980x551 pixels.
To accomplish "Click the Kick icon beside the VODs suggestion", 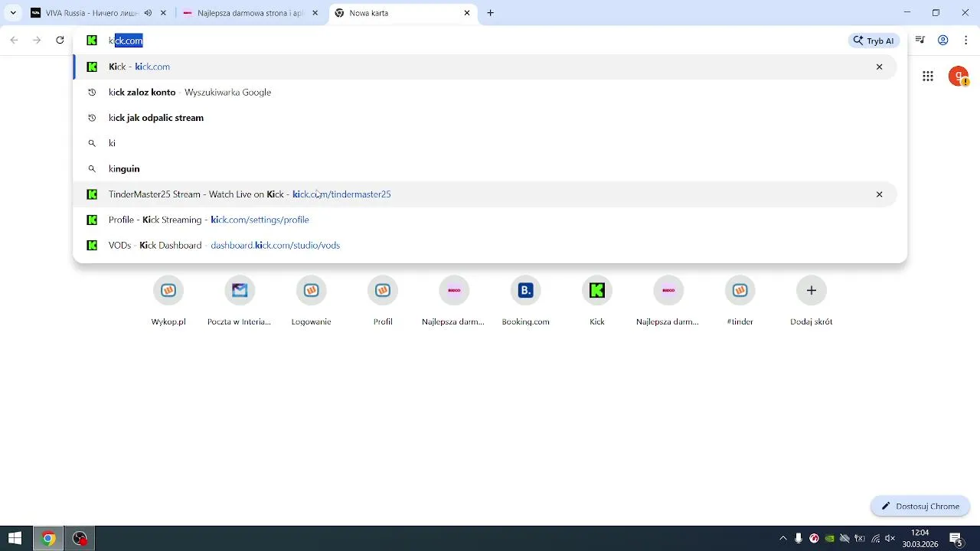I will click(92, 245).
